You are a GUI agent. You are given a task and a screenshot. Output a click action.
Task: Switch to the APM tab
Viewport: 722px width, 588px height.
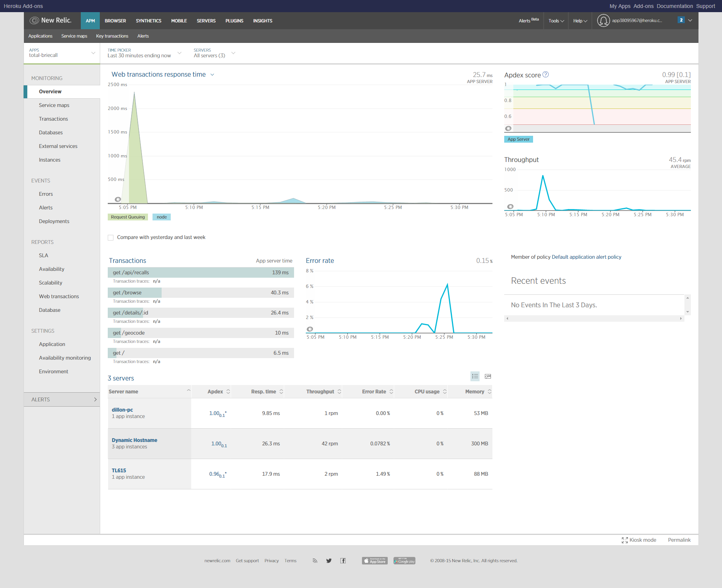[x=90, y=21]
